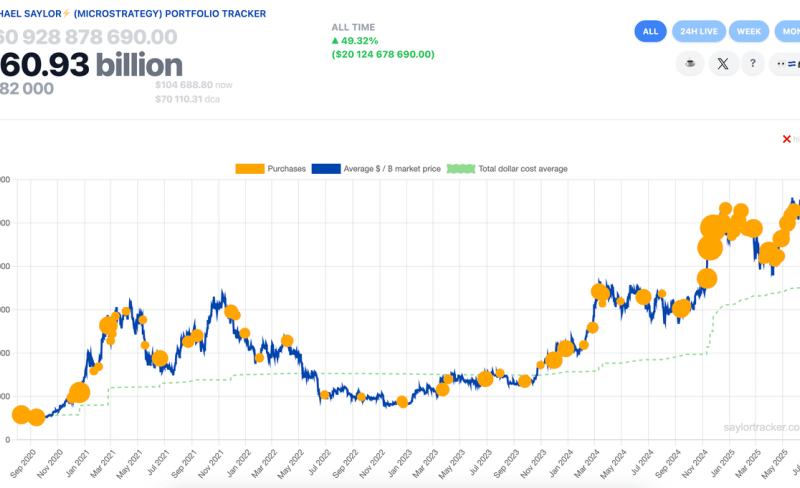Click the Saylor portfolio tracker title
The width and height of the screenshot is (800, 488).
click(x=133, y=14)
